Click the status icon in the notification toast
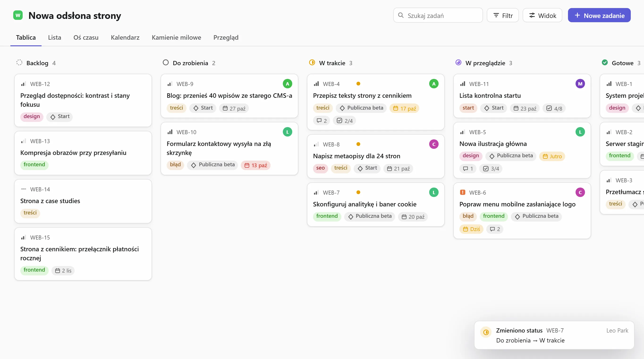 click(486, 332)
